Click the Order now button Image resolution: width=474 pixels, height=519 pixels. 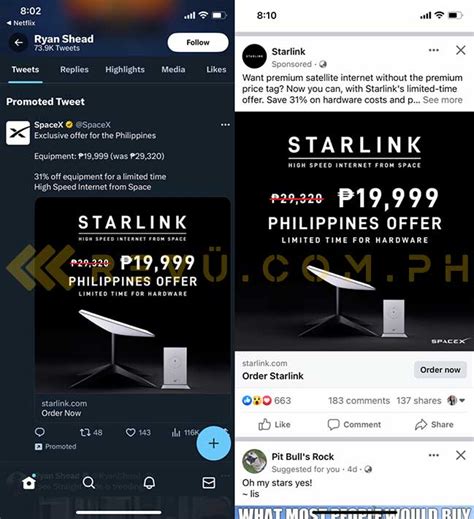coord(440,370)
